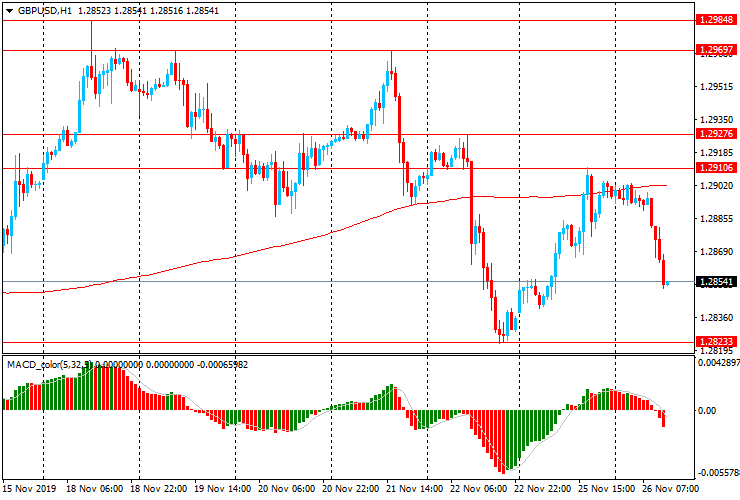Select the 1.29350 price axis value
Screen dimensions: 740x500
coord(717,119)
